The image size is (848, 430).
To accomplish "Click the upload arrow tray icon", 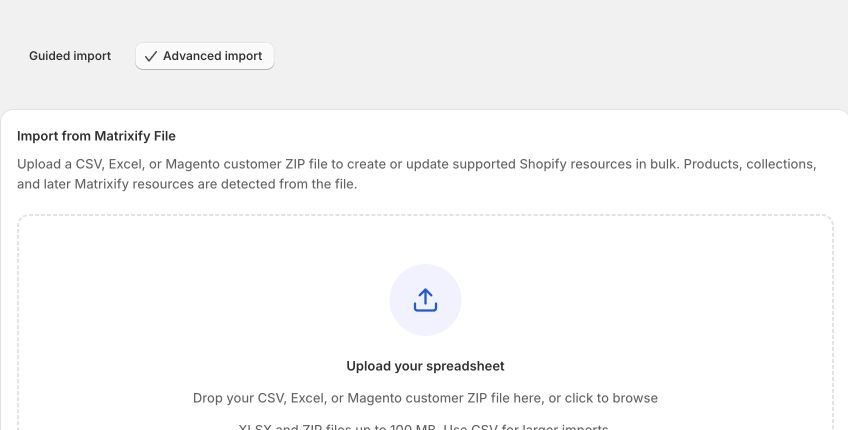I will (425, 300).
